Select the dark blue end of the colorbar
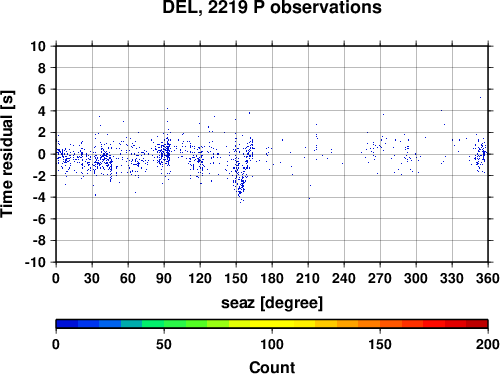The width and height of the screenshot is (500, 374). pos(67,324)
